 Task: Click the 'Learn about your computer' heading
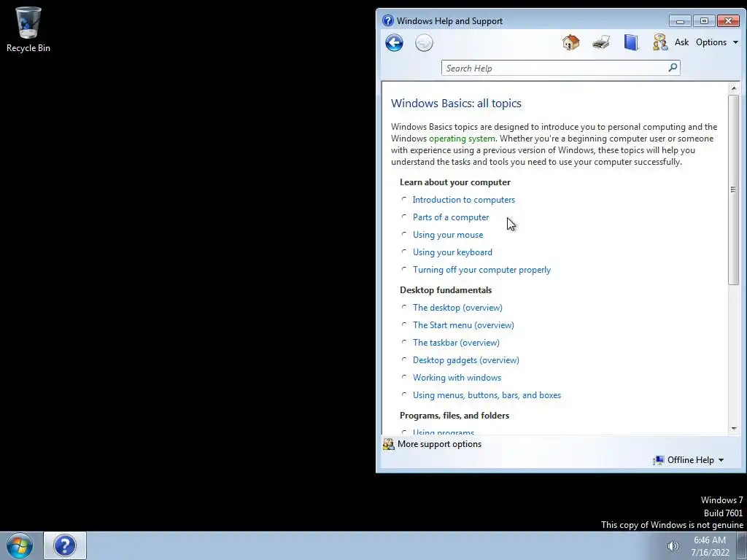click(x=455, y=182)
